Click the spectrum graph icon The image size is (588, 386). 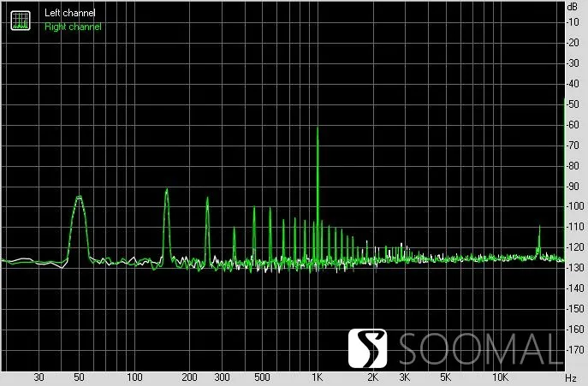point(21,21)
